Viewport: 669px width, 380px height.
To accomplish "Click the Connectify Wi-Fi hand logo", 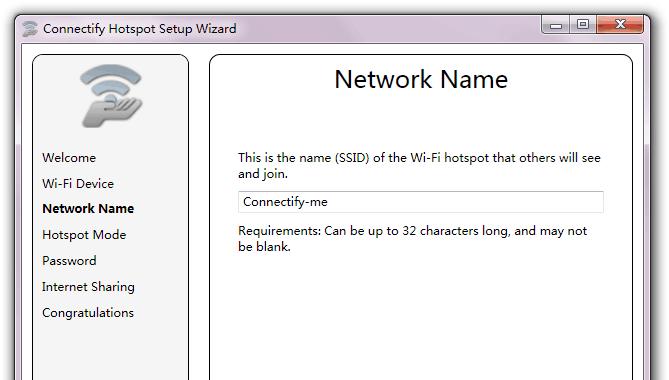I will tap(111, 96).
